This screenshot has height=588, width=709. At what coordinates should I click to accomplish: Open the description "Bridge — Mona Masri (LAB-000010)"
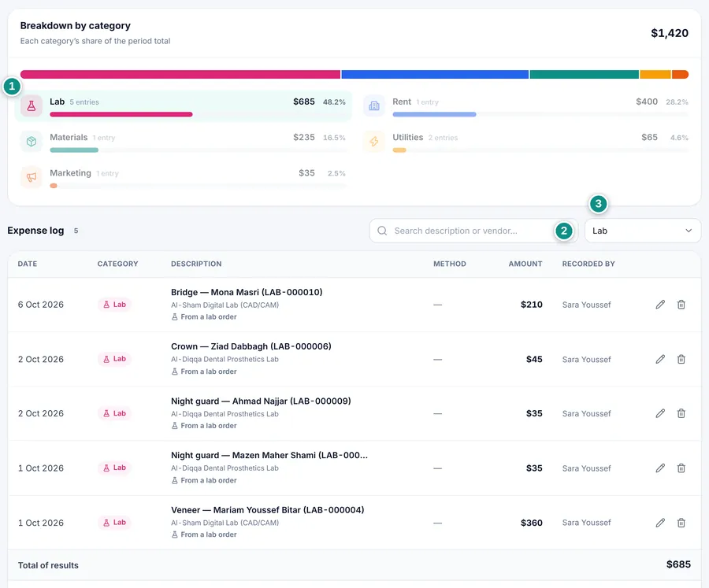(x=247, y=292)
